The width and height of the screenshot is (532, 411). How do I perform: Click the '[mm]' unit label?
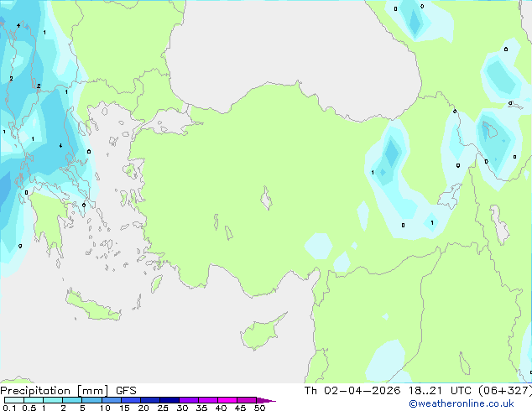(93, 391)
